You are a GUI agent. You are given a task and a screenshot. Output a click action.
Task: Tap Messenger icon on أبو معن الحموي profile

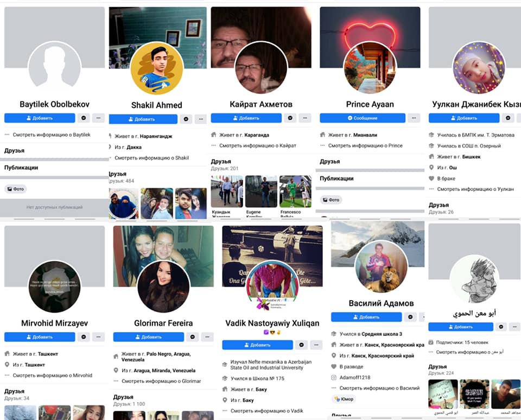[x=501, y=327]
